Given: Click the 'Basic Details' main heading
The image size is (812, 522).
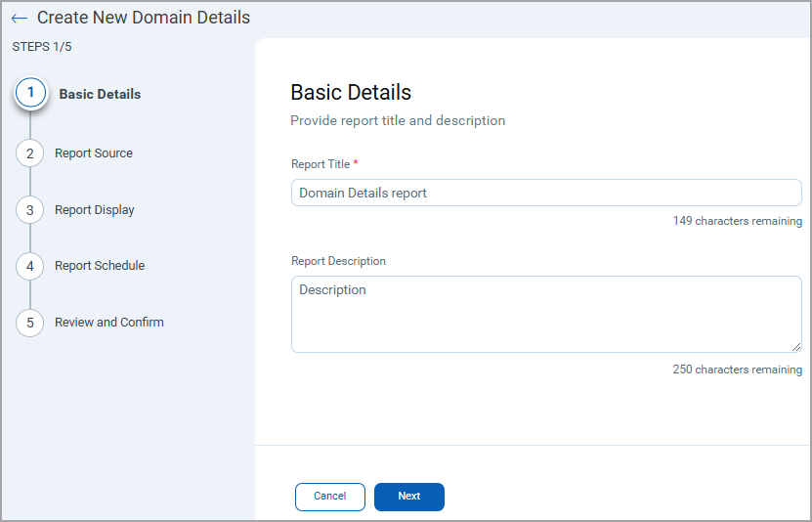Looking at the screenshot, I should coord(351,93).
